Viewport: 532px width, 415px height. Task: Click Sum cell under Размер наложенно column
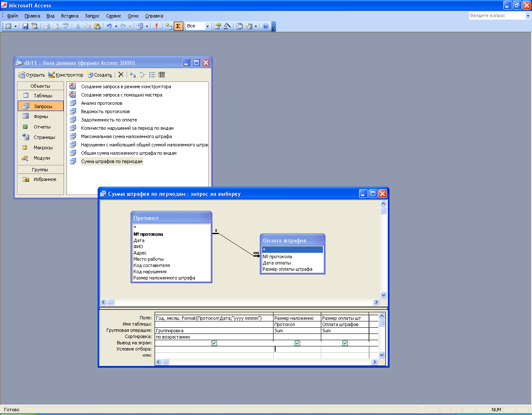click(x=297, y=331)
